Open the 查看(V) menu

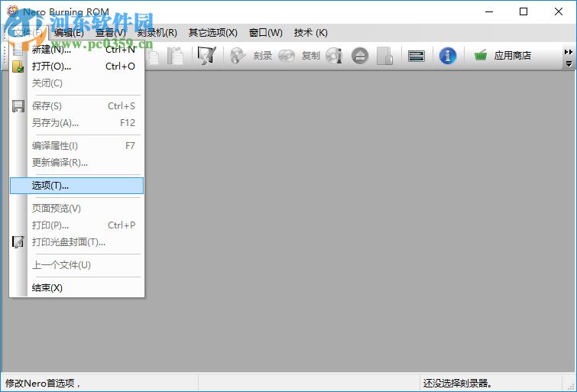pyautogui.click(x=110, y=33)
